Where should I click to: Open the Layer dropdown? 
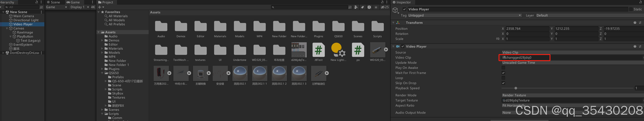[590, 15]
